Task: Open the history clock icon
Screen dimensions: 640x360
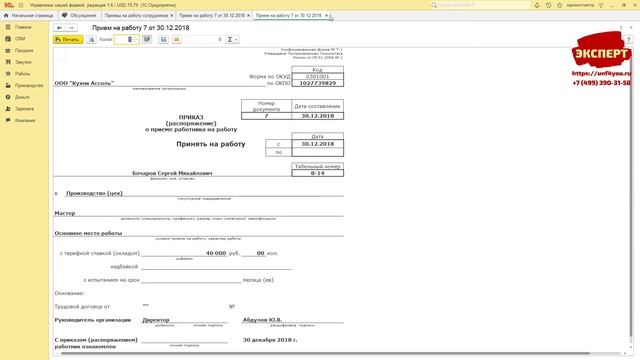Action: 548,5
